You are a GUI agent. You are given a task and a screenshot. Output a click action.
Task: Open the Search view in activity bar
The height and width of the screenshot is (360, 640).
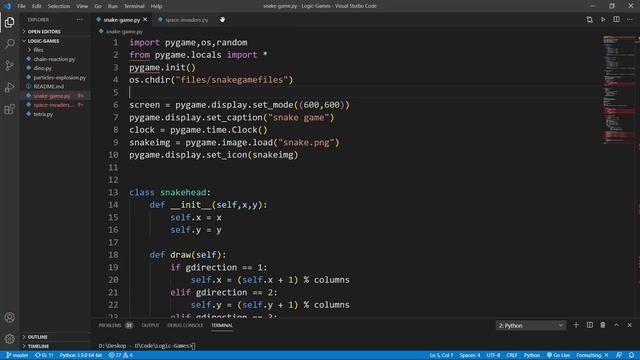(x=9, y=44)
